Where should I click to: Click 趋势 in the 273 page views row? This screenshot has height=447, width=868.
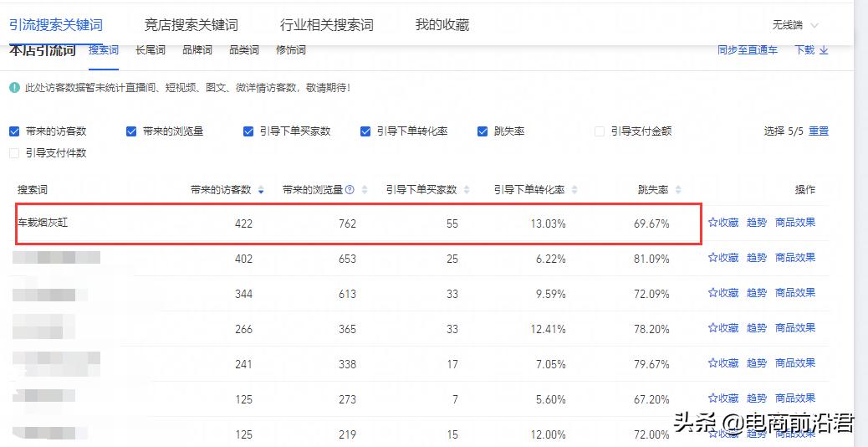757,398
